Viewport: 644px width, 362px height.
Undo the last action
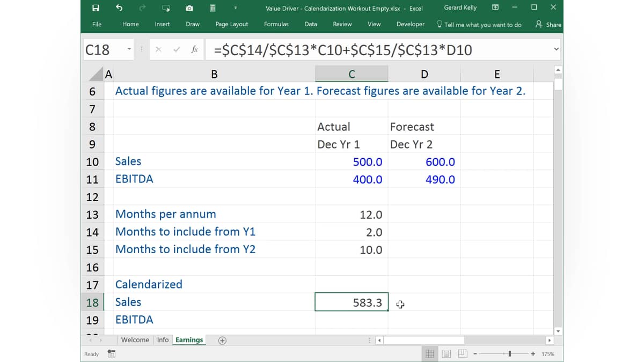[119, 8]
